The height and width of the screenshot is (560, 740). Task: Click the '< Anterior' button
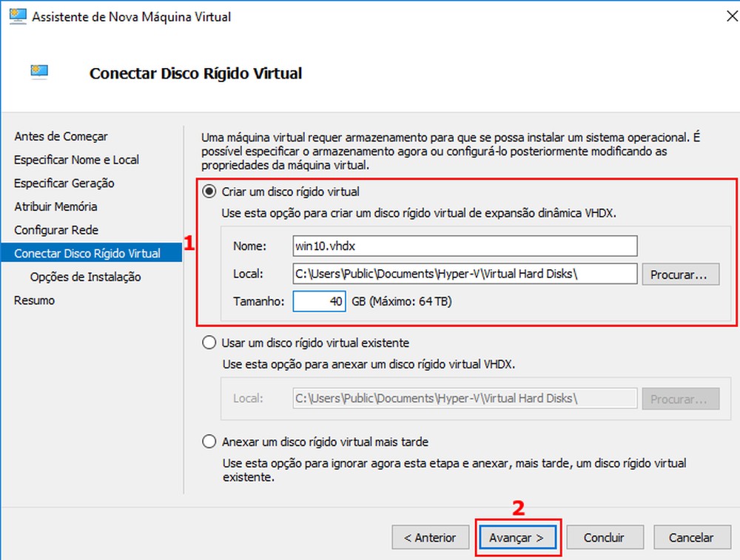[430, 537]
